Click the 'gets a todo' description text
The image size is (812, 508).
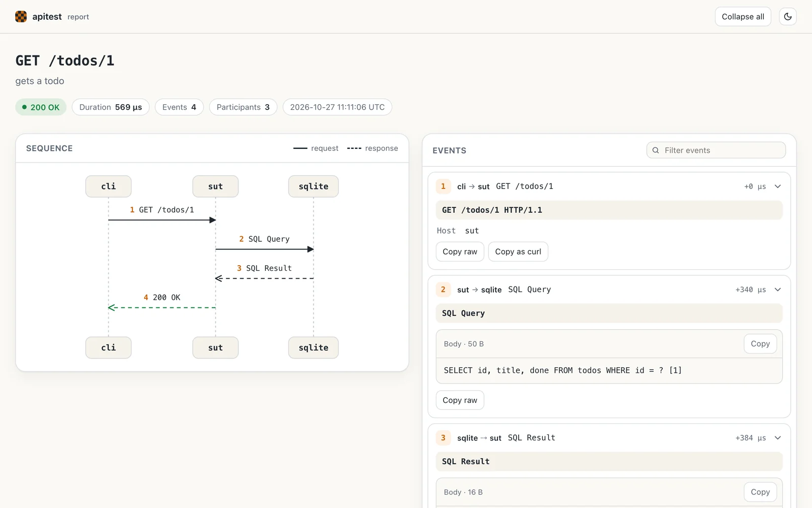(40, 81)
